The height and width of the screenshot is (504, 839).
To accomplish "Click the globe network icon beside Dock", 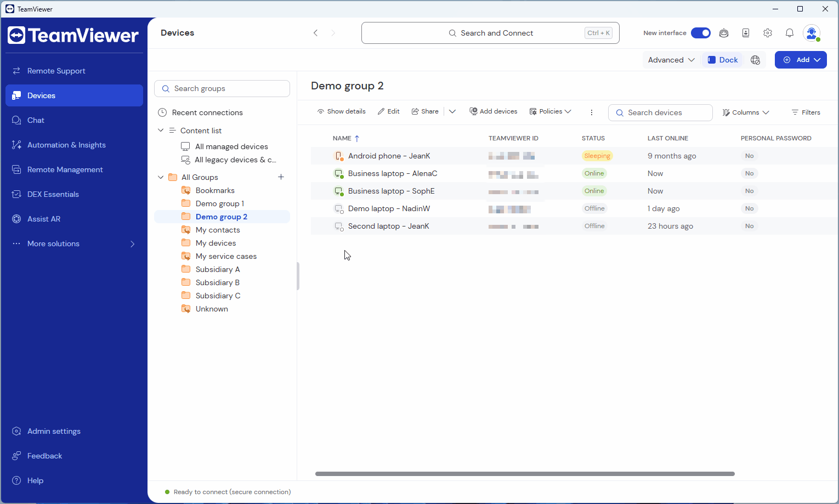I will [x=756, y=60].
